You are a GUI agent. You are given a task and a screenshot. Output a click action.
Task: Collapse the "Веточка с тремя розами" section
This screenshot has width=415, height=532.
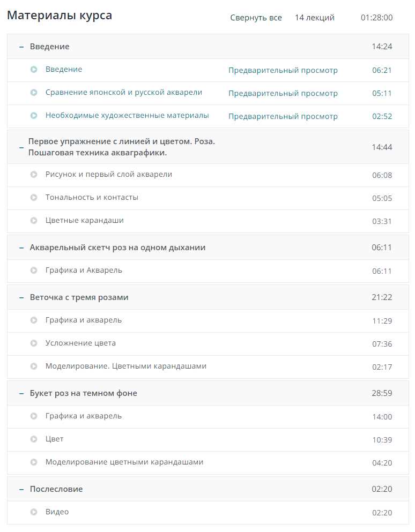[21, 298]
